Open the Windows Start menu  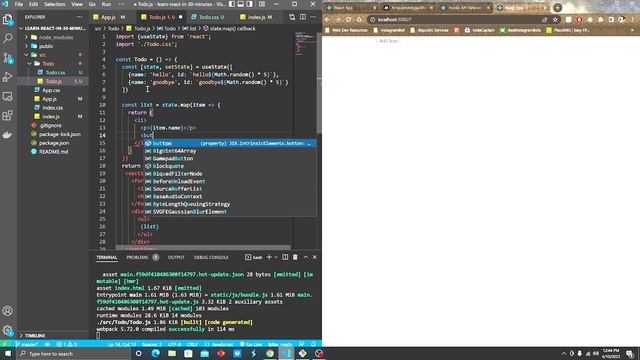pyautogui.click(x=8, y=353)
